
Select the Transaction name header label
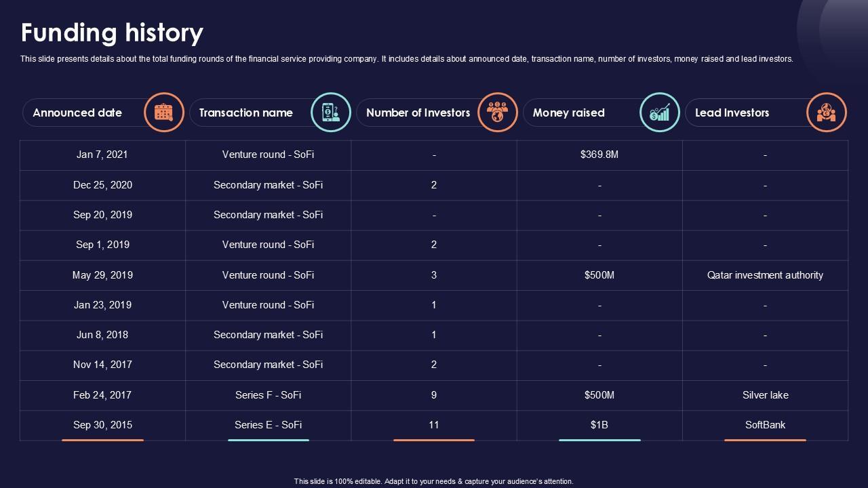click(246, 113)
